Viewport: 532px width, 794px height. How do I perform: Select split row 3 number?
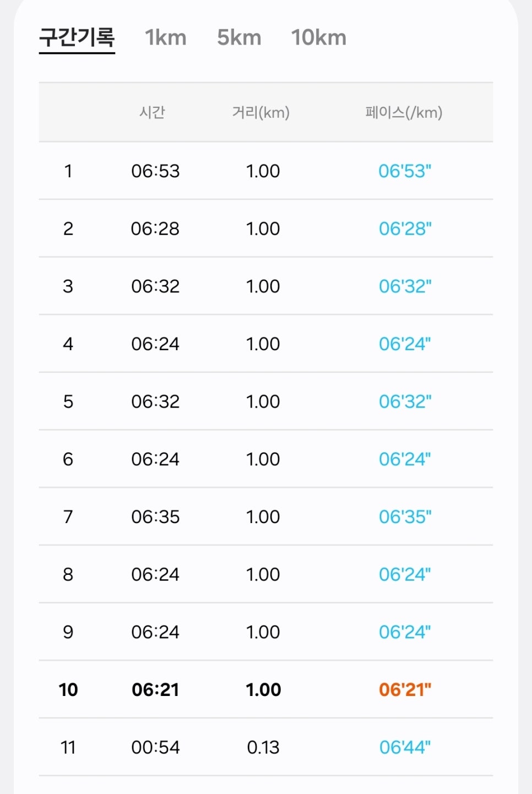point(68,286)
